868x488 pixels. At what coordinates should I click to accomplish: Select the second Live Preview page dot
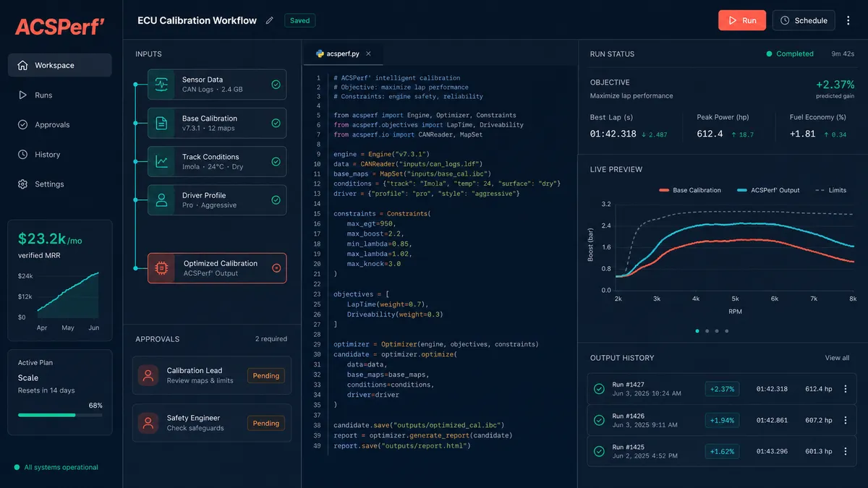coord(707,331)
